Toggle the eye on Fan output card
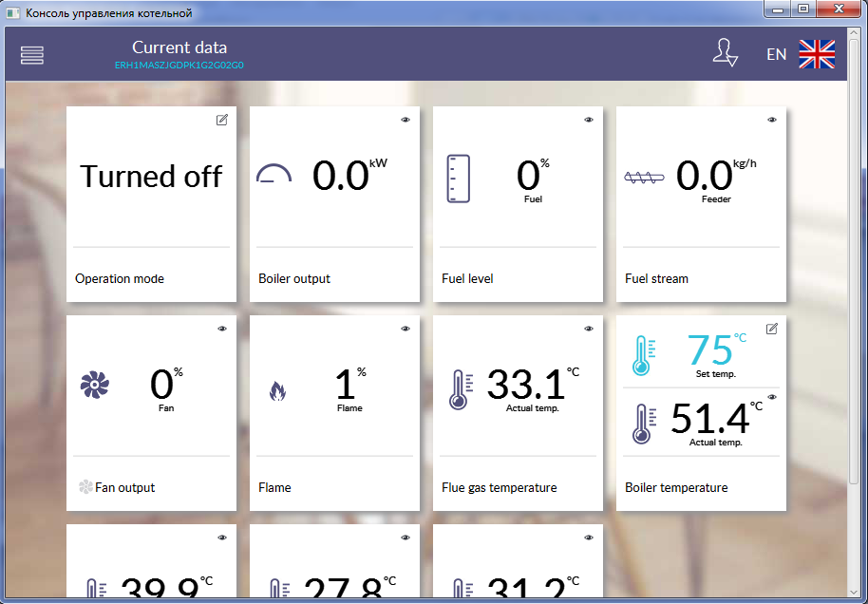This screenshot has height=604, width=868. click(222, 329)
